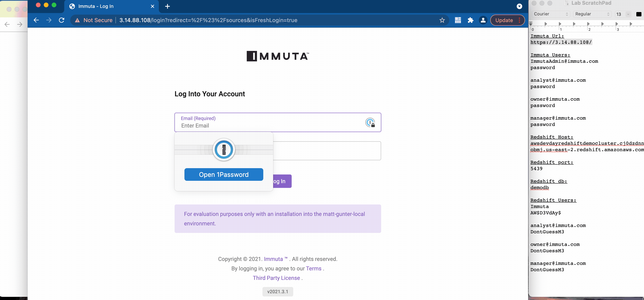This screenshot has width=644, height=300.
Task: Click the evaluation purposes notice banner
Action: tap(277, 219)
